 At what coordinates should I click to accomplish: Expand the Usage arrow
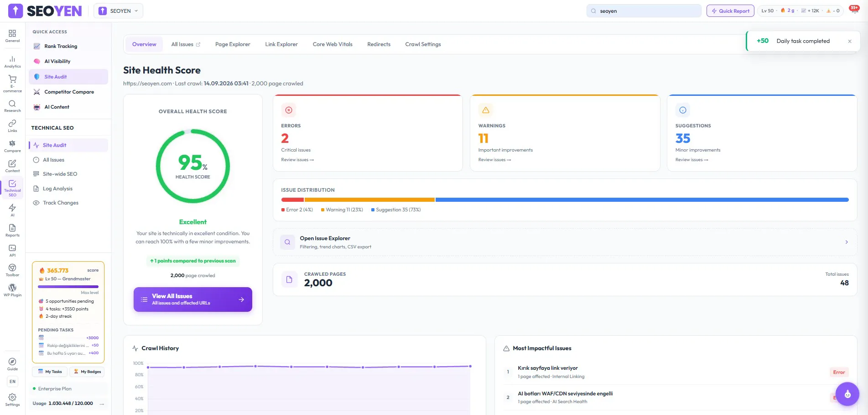[102, 404]
